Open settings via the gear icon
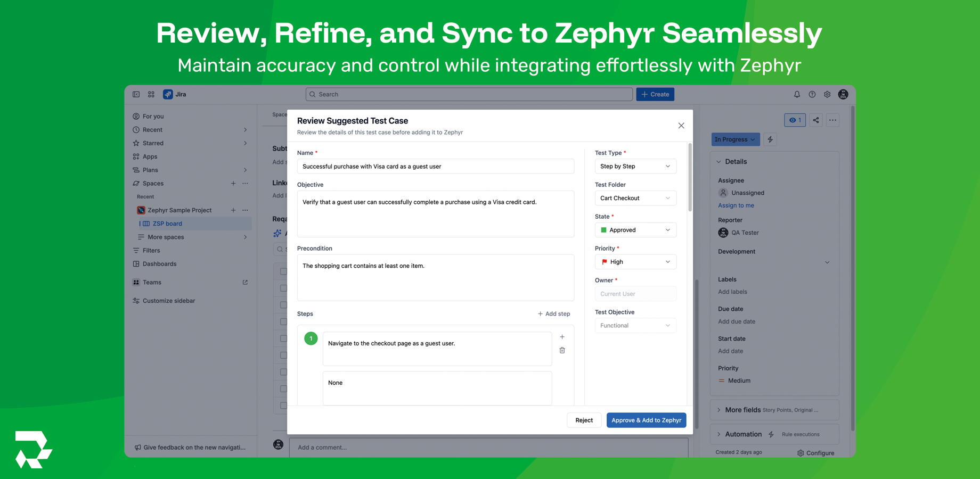Screen dimensions: 980x479 click(x=827, y=94)
